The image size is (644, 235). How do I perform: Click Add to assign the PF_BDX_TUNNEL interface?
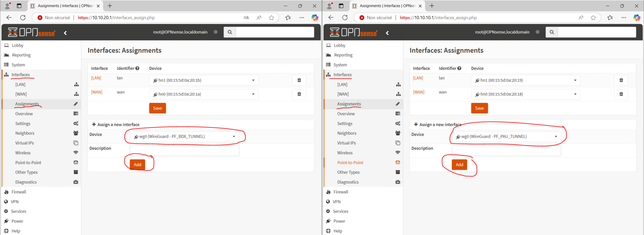coord(137,164)
